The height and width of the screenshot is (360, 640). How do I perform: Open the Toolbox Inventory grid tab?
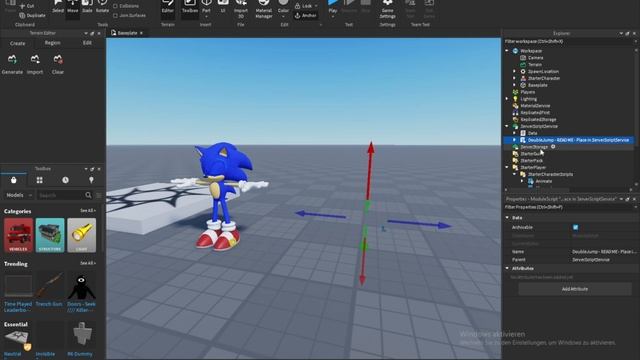click(x=40, y=180)
